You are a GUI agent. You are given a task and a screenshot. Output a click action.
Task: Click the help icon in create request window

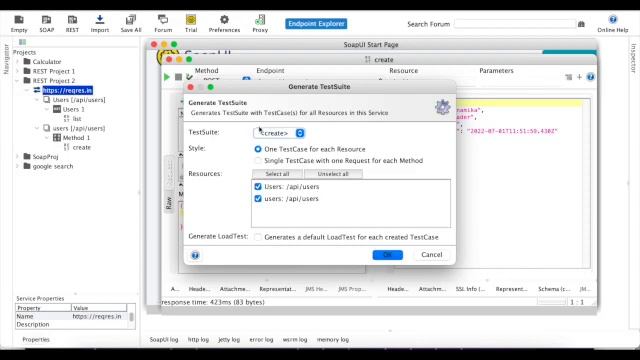pos(590,77)
